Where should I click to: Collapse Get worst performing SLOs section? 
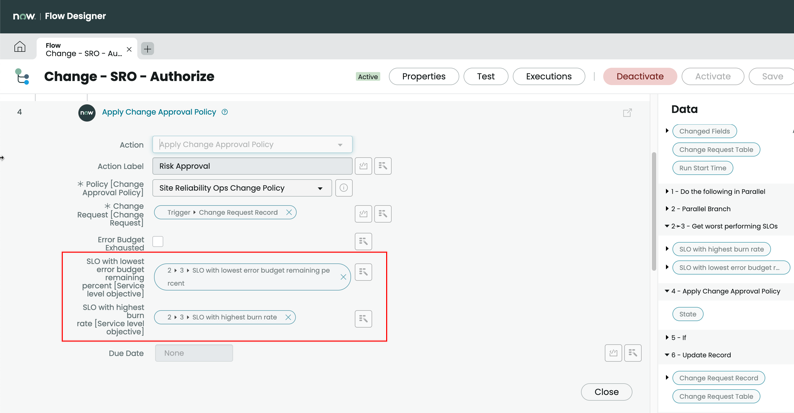[667, 226]
